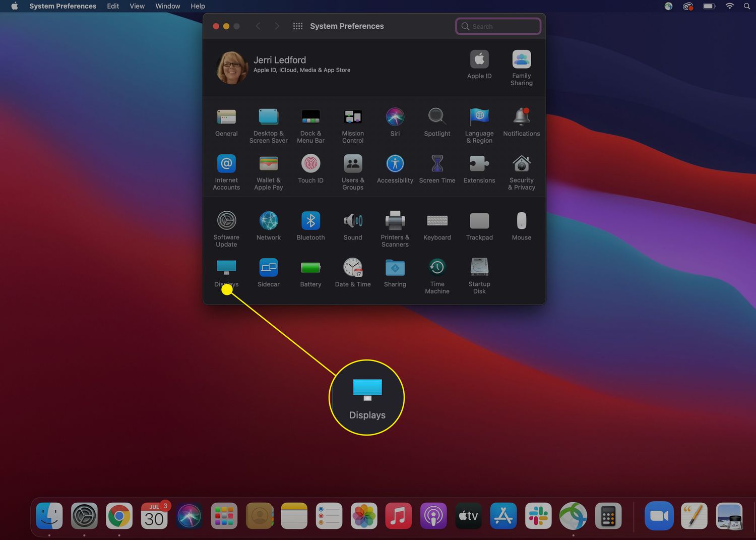This screenshot has width=756, height=540.
Task: Click the Show All grid button
Action: coord(298,26)
